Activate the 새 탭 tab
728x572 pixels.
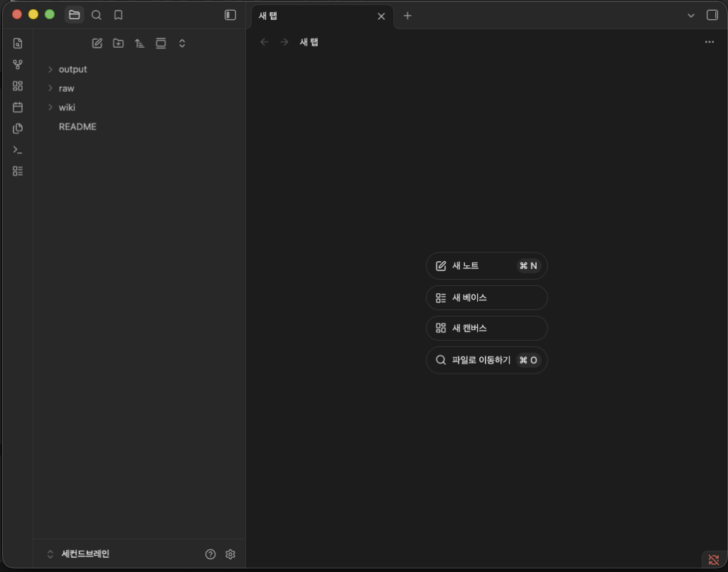coord(322,16)
